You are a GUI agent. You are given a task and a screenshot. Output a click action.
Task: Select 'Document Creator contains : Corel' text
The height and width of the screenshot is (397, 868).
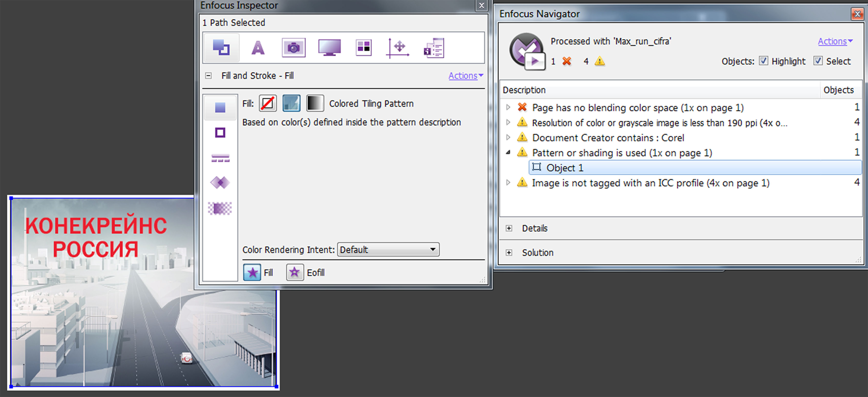pyautogui.click(x=608, y=138)
